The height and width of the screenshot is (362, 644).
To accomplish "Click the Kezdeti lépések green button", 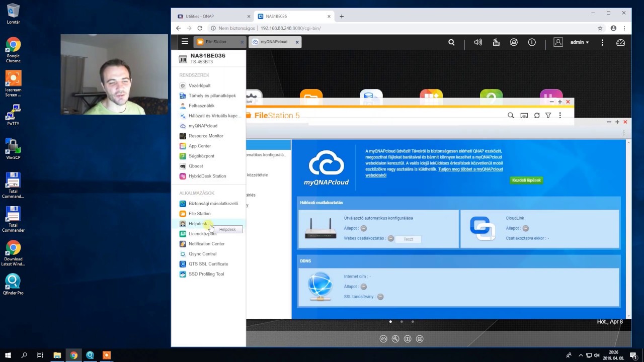I will (526, 180).
